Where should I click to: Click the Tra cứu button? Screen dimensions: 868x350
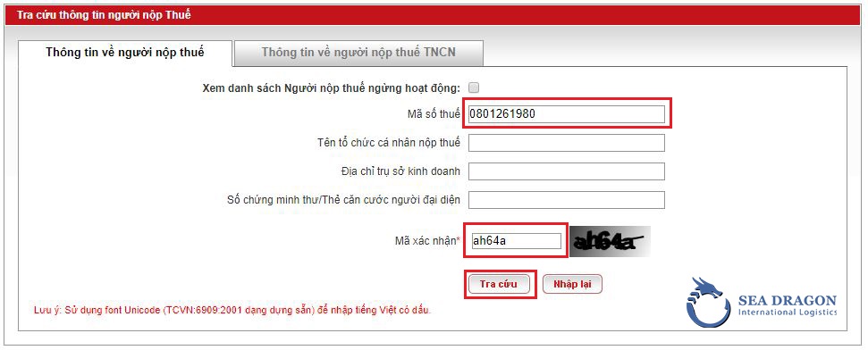pos(499,284)
